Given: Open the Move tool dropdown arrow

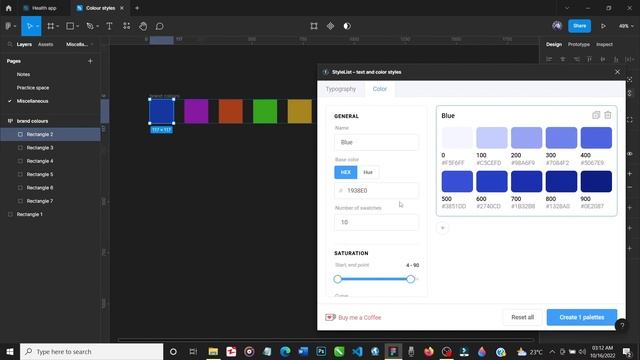Looking at the screenshot, I should click(37, 27).
